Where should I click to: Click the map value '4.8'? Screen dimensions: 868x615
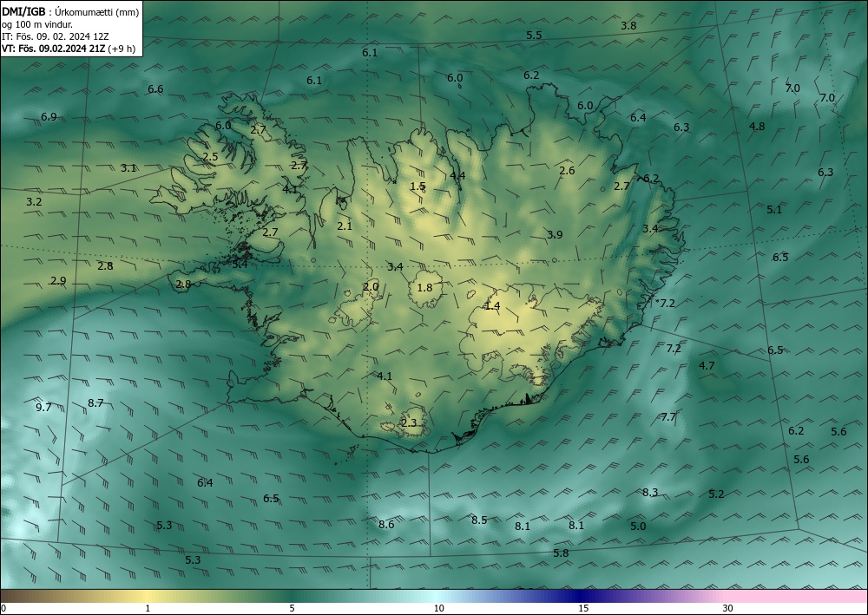click(x=757, y=127)
